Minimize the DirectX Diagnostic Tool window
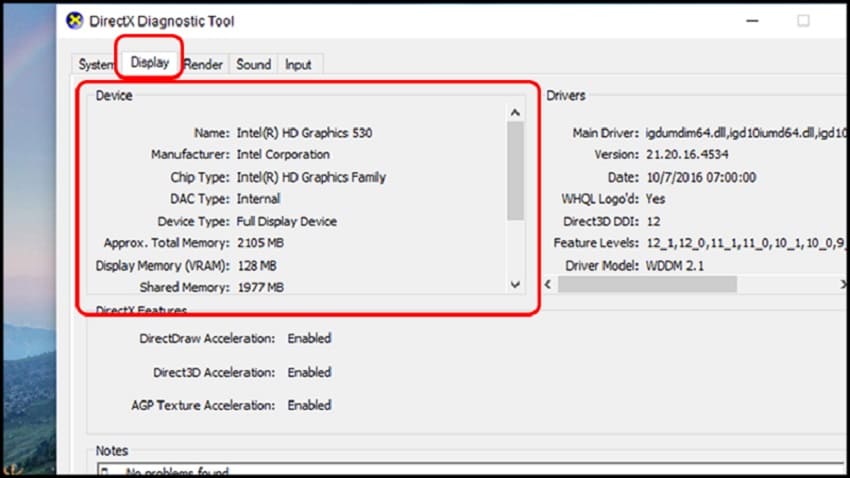 752,21
